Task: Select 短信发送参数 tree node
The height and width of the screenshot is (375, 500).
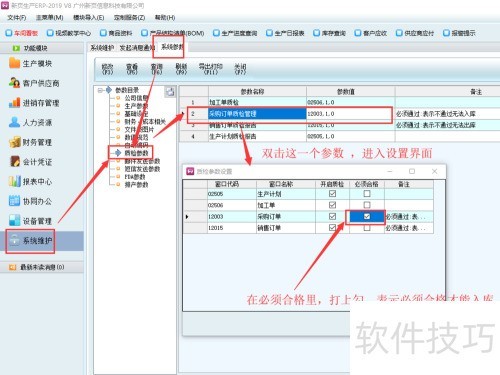Action: coord(142,169)
